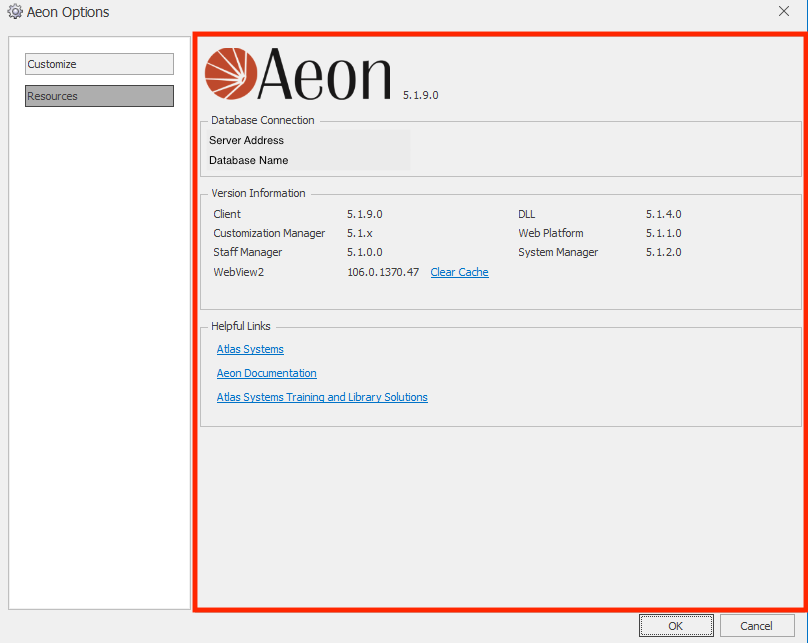This screenshot has width=808, height=643.
Task: Click the version number beside Aeon logo
Action: click(420, 95)
